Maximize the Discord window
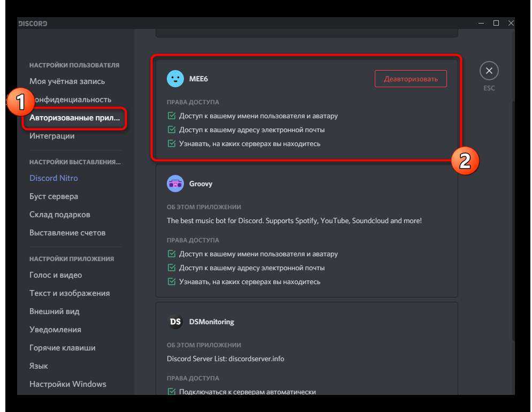The height and width of the screenshot is (412, 532). pyautogui.click(x=496, y=23)
